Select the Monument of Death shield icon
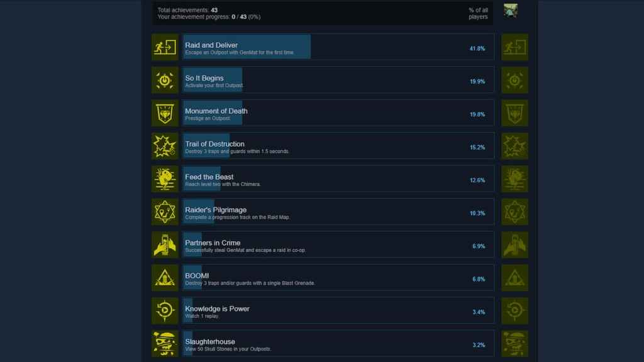644x362 pixels. pos(165,113)
